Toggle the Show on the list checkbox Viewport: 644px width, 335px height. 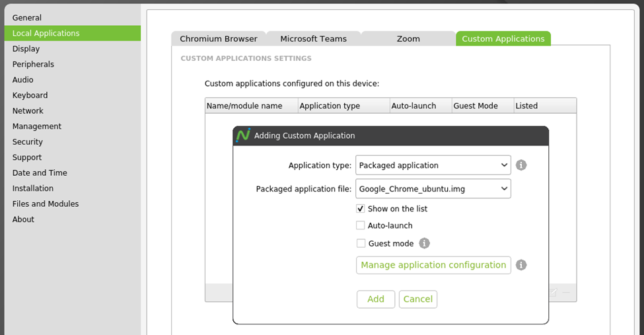[x=360, y=208]
